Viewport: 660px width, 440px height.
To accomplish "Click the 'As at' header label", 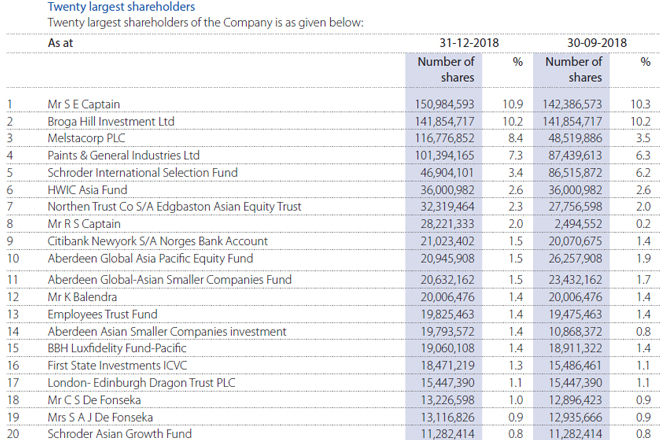I will (61, 44).
